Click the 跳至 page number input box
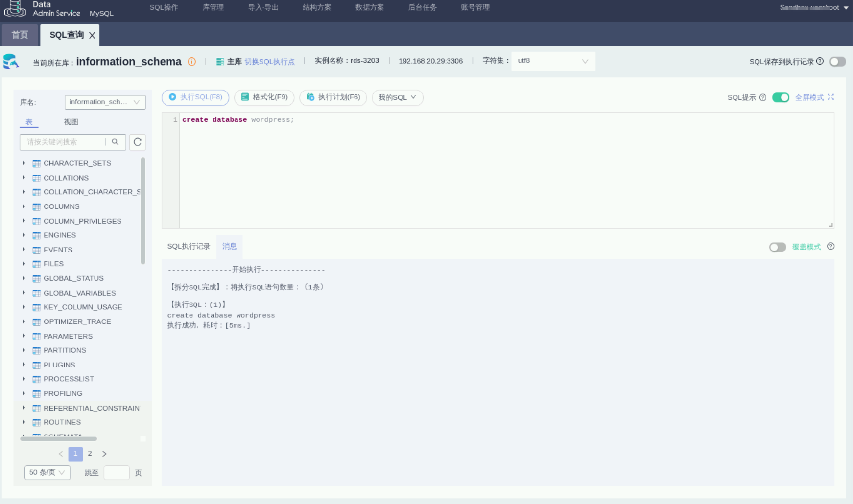853x504 pixels. pyautogui.click(x=117, y=472)
